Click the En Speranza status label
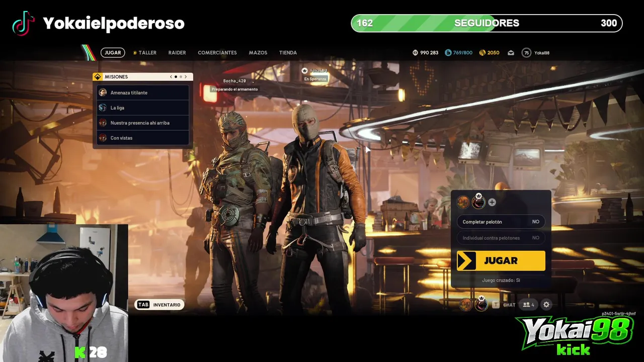 click(315, 79)
